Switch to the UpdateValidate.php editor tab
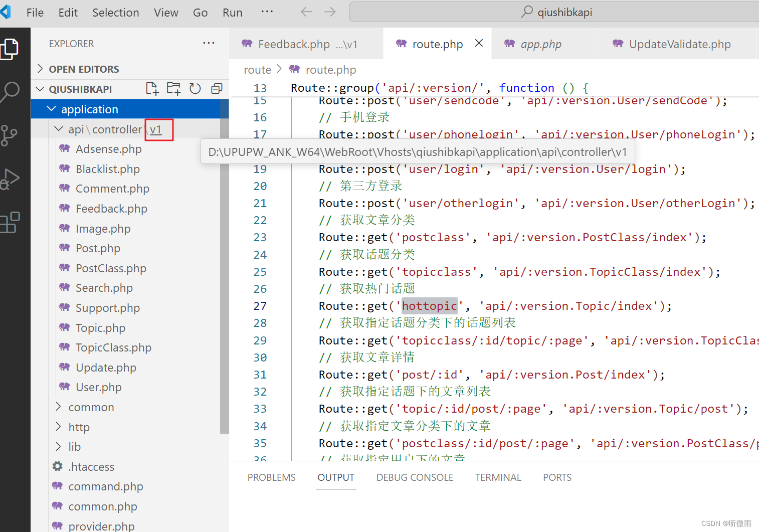Image resolution: width=759 pixels, height=532 pixels. pyautogui.click(x=679, y=44)
